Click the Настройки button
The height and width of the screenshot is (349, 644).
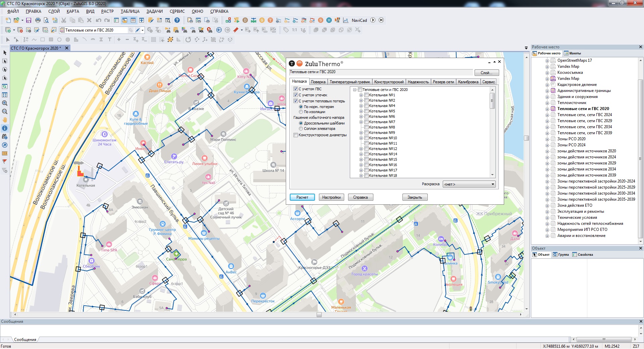[x=331, y=197]
